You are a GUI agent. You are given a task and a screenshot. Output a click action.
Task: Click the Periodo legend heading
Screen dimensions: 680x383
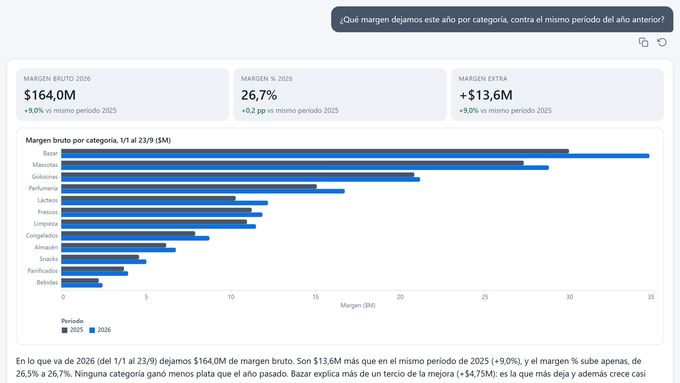(72, 321)
